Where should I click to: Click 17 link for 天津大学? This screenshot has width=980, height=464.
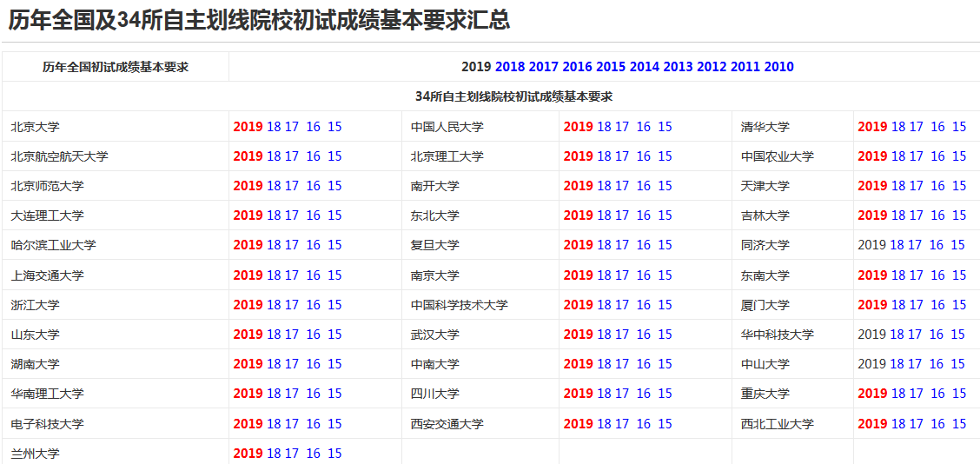(x=917, y=186)
